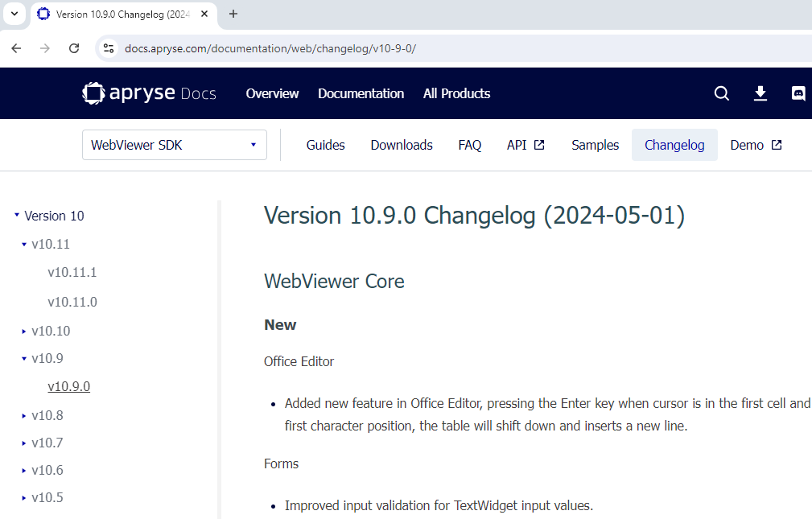Open the v10.11.1 changelog page
This screenshot has height=519, width=812.
click(72, 273)
